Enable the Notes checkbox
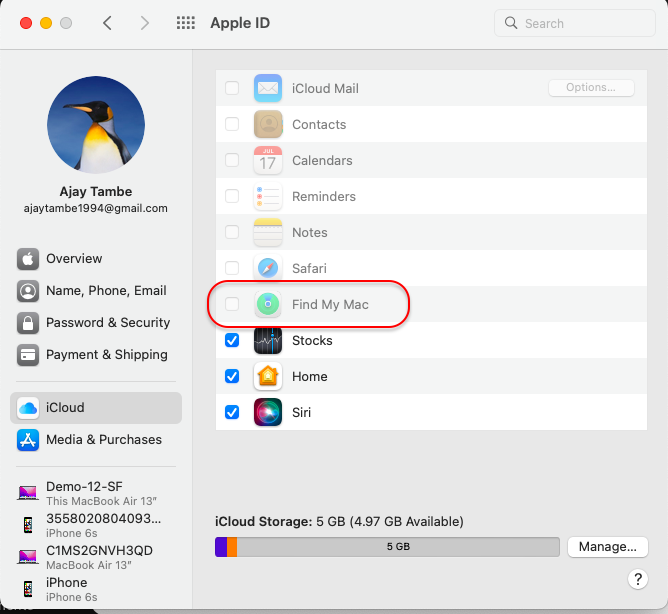The image size is (668, 614). (x=232, y=232)
